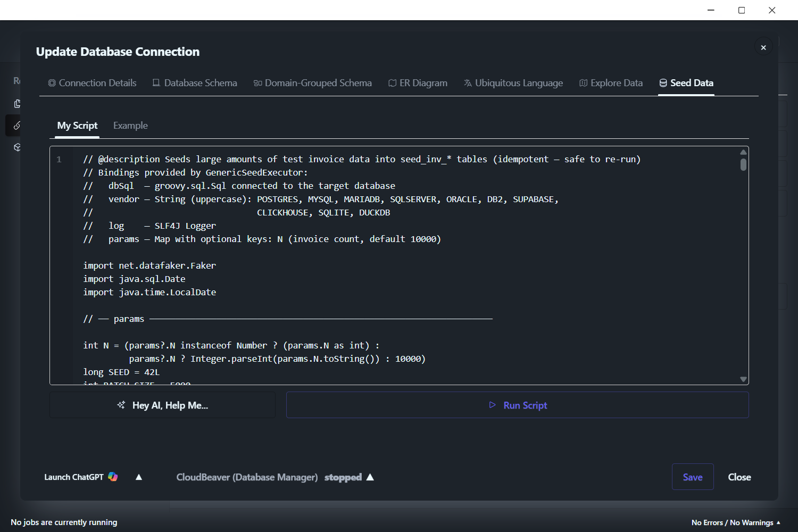Click the CloudBeaver (Database Manager) label
The width and height of the screenshot is (798, 532).
pos(247,477)
